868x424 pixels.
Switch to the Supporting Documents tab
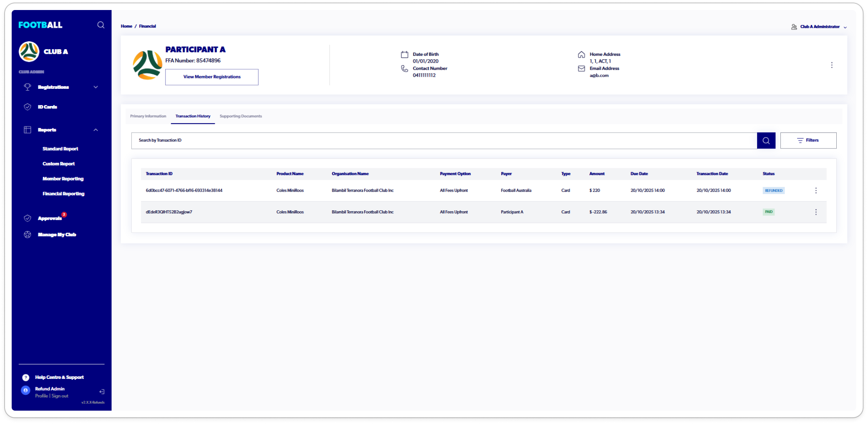pyautogui.click(x=241, y=116)
